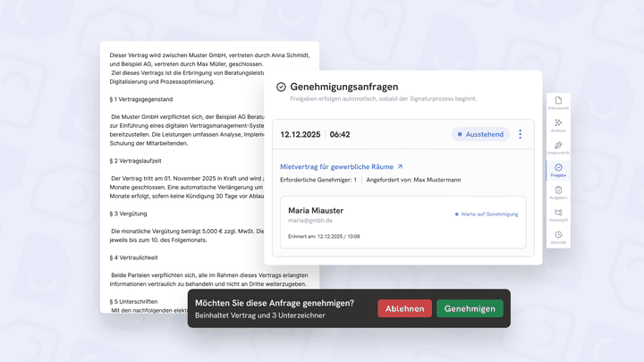Open the Aktivität clock icon
644x362 pixels.
coord(558,237)
